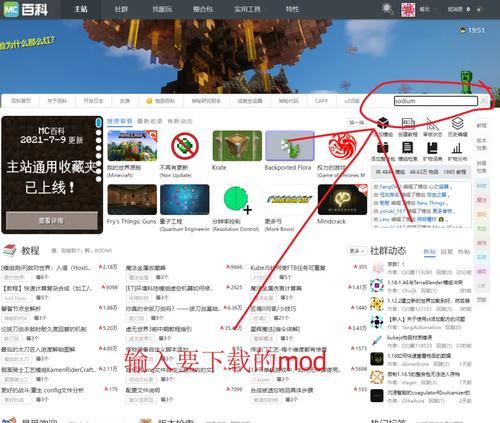Open the Quantum Engineering mod thumbnail
500x423 pixels.
(185, 199)
